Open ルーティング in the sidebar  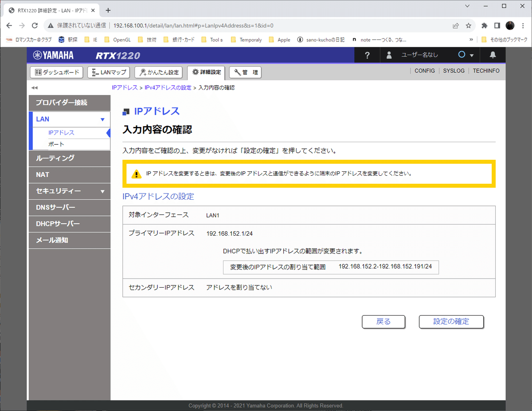point(70,158)
